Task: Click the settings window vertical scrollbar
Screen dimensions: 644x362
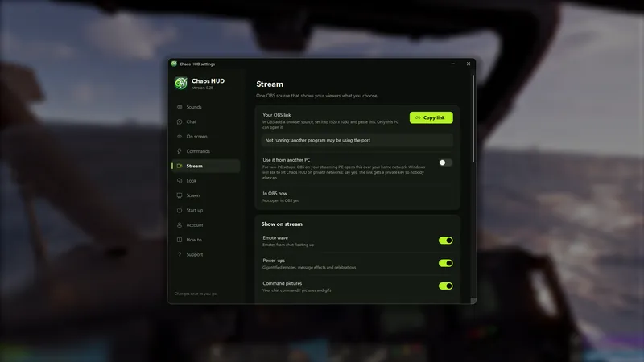Action: (473, 118)
